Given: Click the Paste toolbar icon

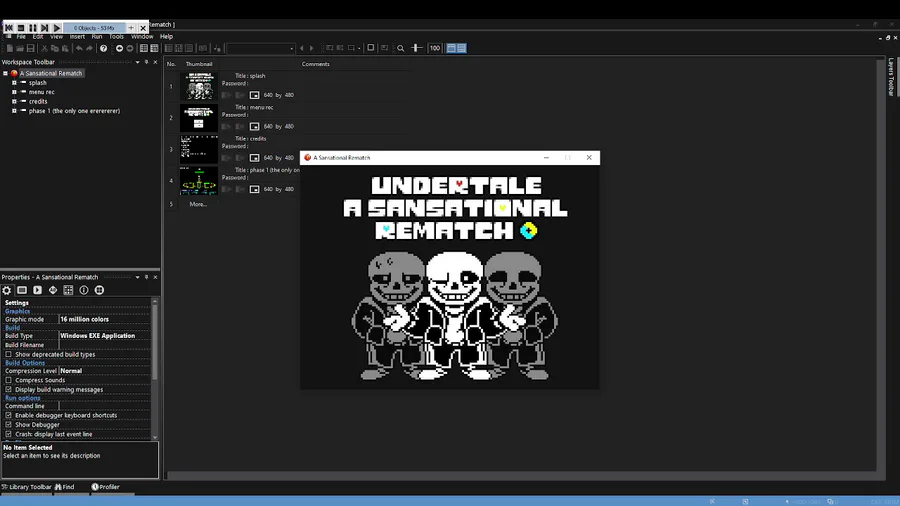Looking at the screenshot, I should click(x=65, y=48).
